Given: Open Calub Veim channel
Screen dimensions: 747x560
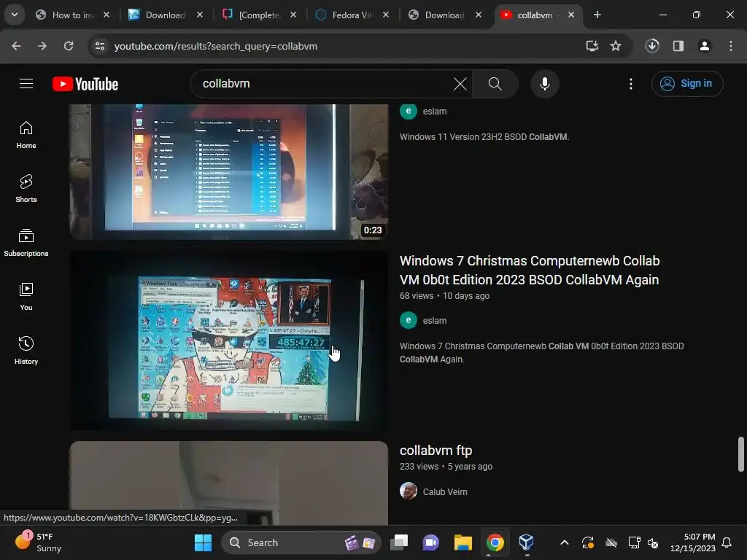Looking at the screenshot, I should [445, 492].
